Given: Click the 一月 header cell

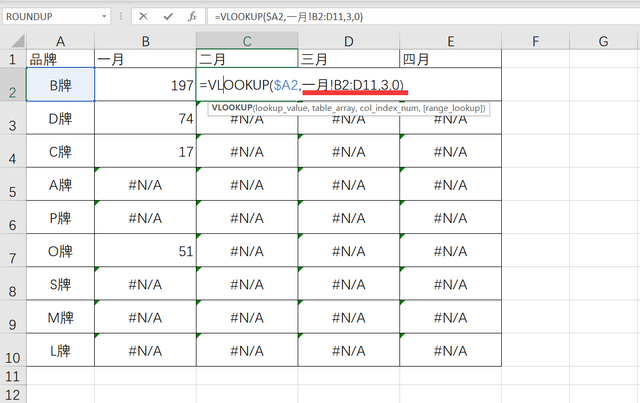Looking at the screenshot, I should coord(145,59).
